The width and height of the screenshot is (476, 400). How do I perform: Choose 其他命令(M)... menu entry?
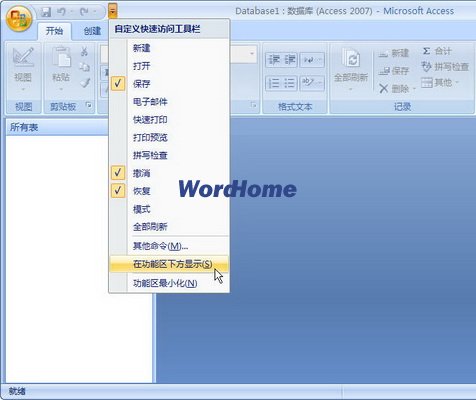[169, 246]
